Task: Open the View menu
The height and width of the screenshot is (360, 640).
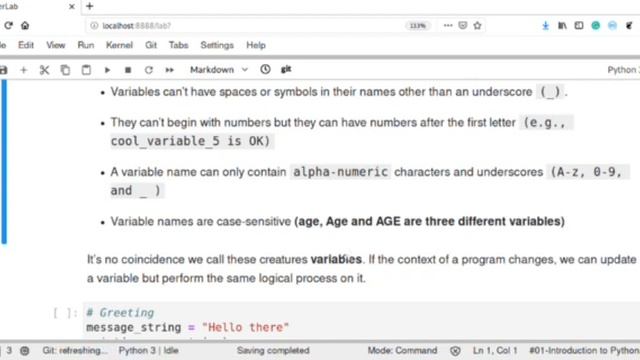Action: [x=56, y=45]
